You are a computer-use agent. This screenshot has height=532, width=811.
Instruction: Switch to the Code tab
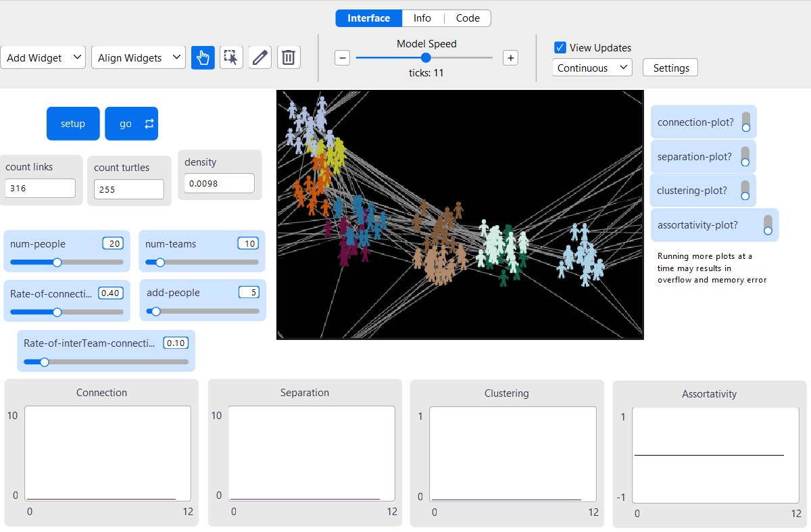coord(468,18)
